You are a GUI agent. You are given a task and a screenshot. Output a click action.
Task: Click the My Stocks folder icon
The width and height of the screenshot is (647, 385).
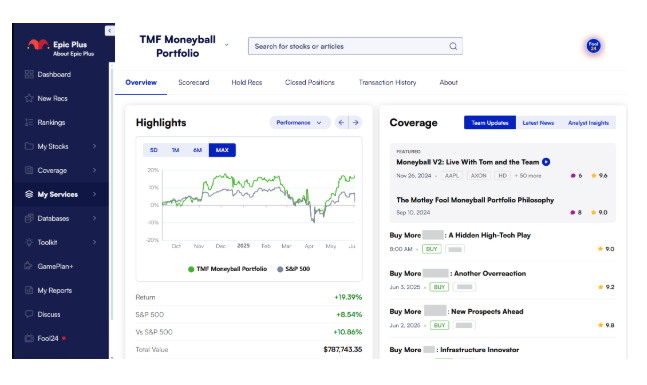tap(29, 146)
